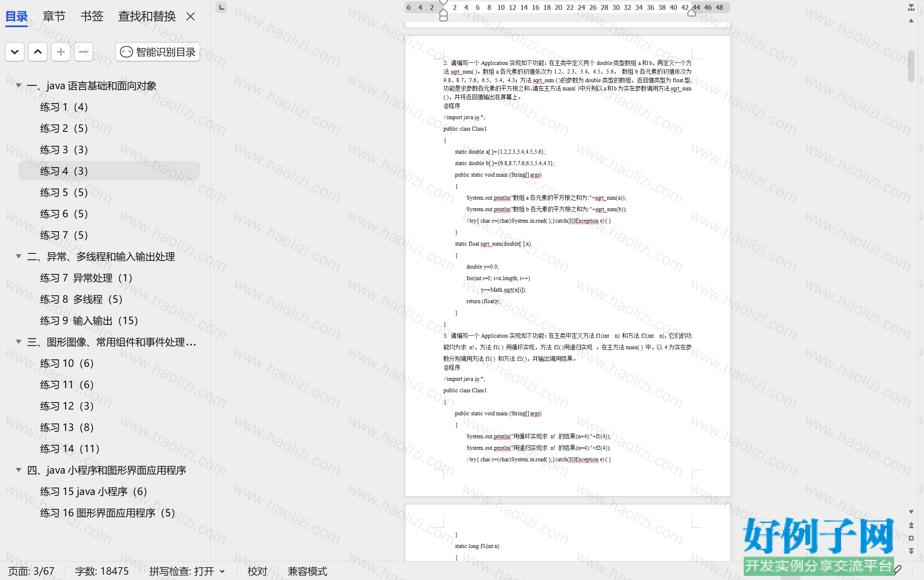Click the right indent marker on the ruler
924x580 pixels.
(x=692, y=13)
